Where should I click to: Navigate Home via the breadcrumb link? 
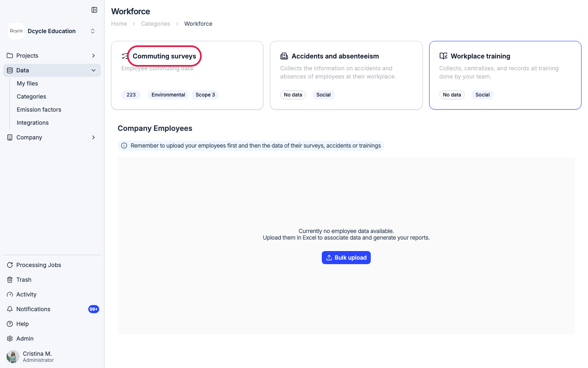click(119, 24)
